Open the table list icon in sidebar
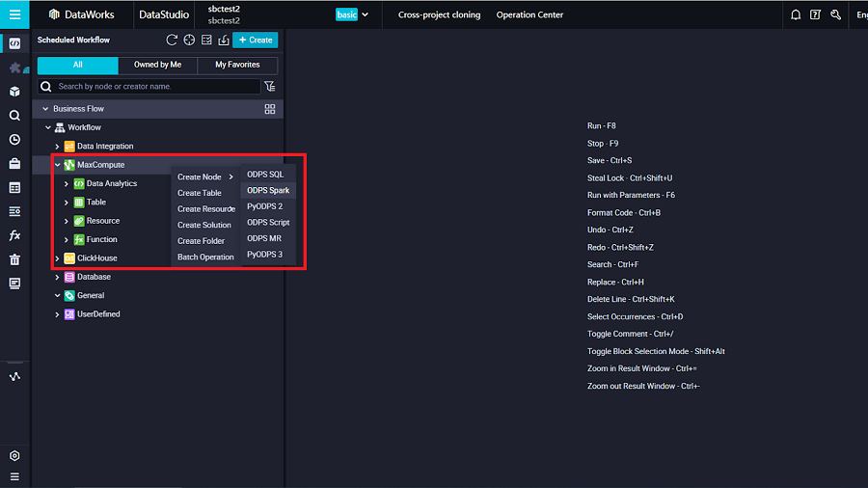868x488 pixels. 14,188
